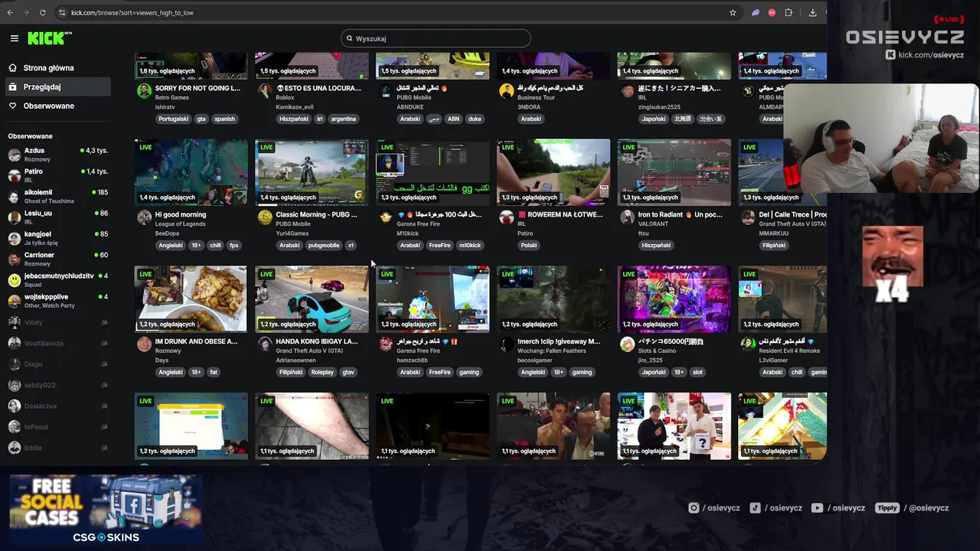Open Strona główna in sidebar
The width and height of the screenshot is (980, 551).
(57, 68)
